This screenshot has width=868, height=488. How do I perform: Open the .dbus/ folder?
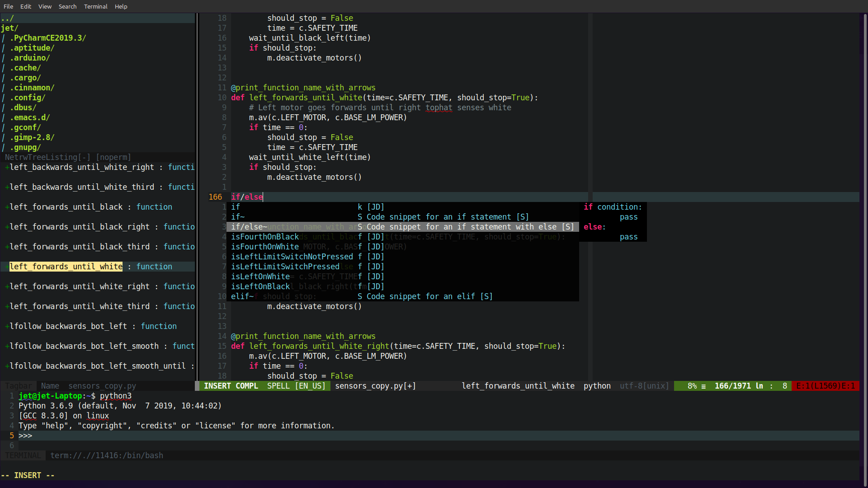point(23,108)
